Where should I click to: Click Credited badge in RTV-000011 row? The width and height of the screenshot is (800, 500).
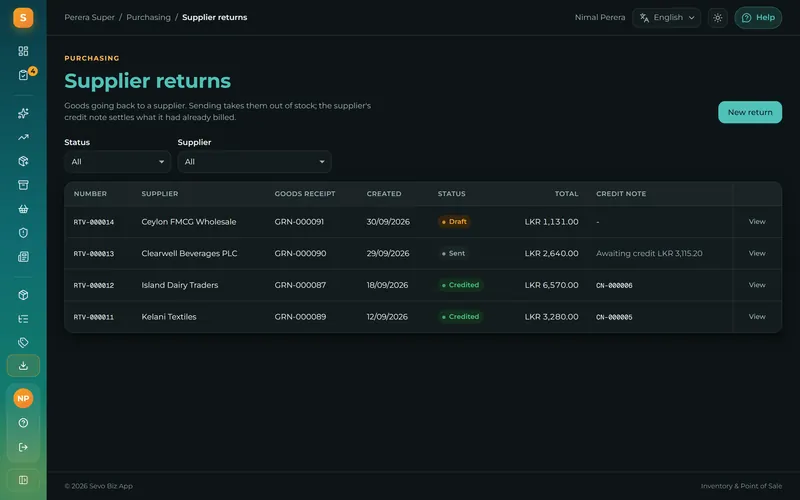point(461,316)
